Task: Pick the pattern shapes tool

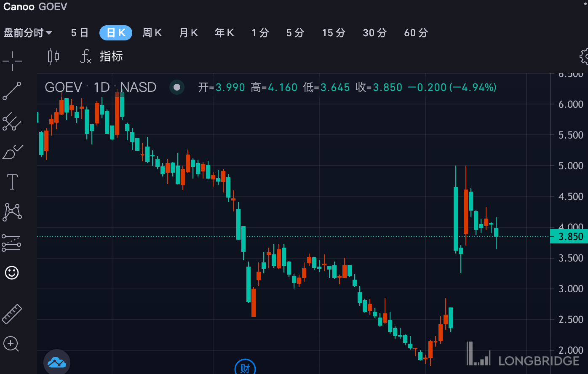Action: tap(12, 212)
